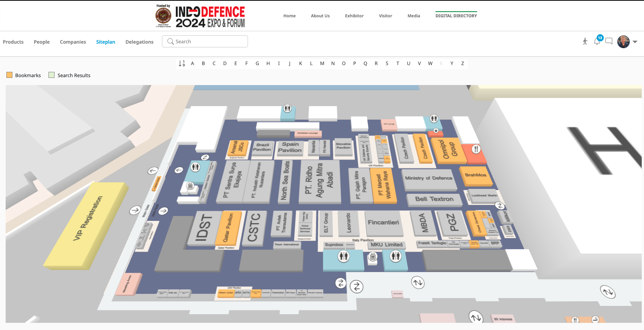Switch to the People tab

(x=42, y=42)
